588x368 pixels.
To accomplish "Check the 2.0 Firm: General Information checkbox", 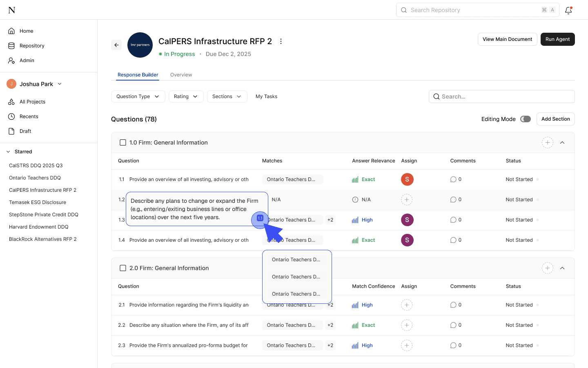I will click(122, 268).
